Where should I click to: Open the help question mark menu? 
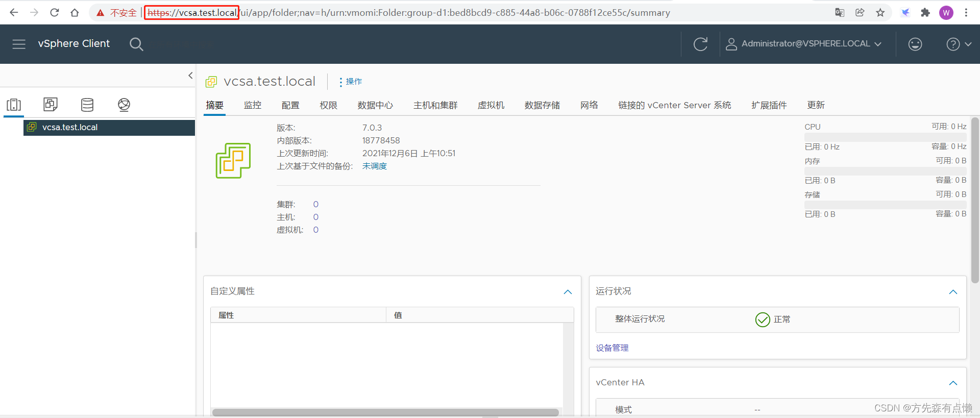coord(959,44)
